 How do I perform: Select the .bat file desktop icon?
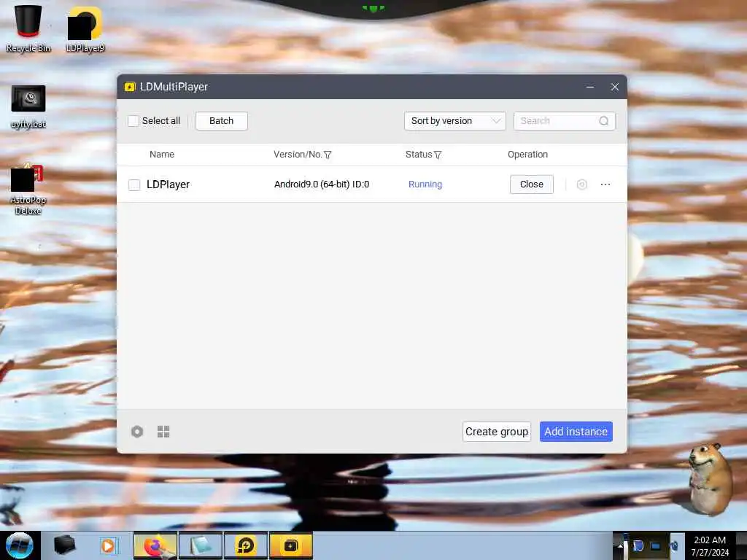point(28,106)
